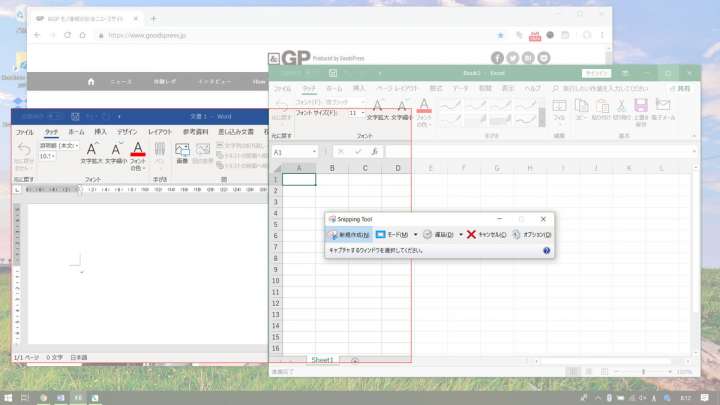Viewport: 720px width, 405px height.
Task: Click the purple 上書き保存 icon in Excel
Action: pos(641,106)
